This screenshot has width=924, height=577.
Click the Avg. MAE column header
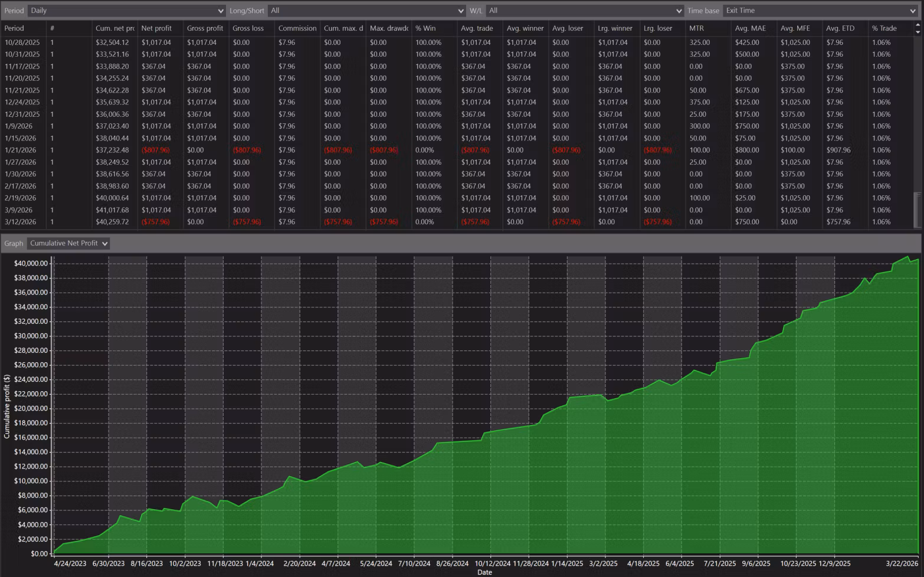[750, 28]
